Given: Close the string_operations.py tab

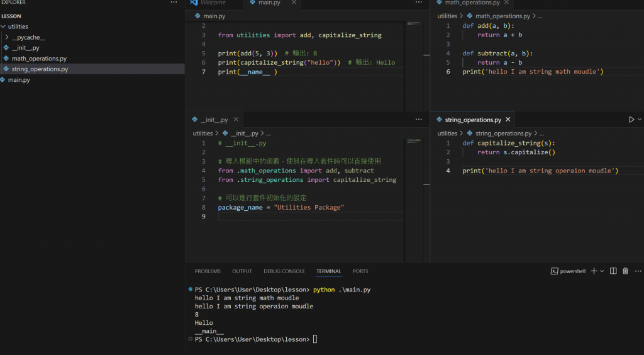Looking at the screenshot, I should (508, 120).
